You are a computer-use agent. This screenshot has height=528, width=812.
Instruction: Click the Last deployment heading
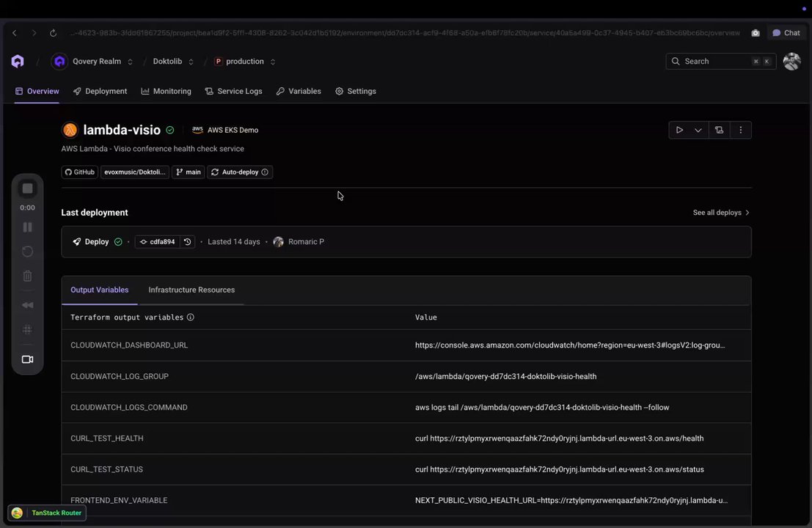click(x=94, y=213)
